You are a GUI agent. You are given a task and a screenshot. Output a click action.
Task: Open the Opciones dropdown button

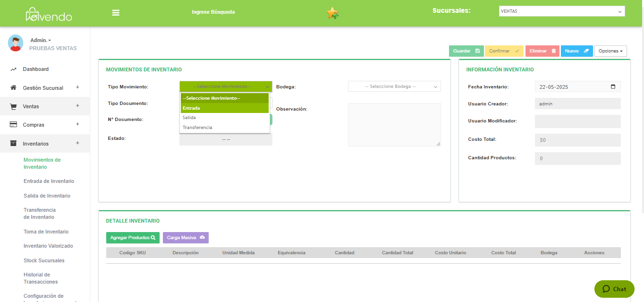point(610,51)
